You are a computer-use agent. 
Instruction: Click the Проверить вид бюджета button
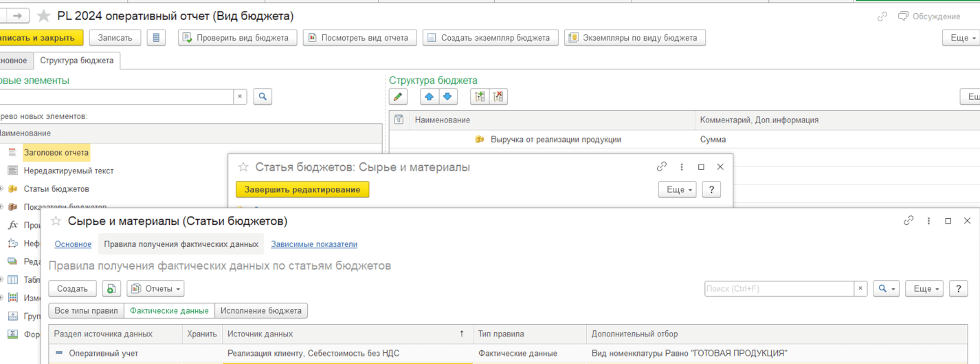click(x=237, y=38)
